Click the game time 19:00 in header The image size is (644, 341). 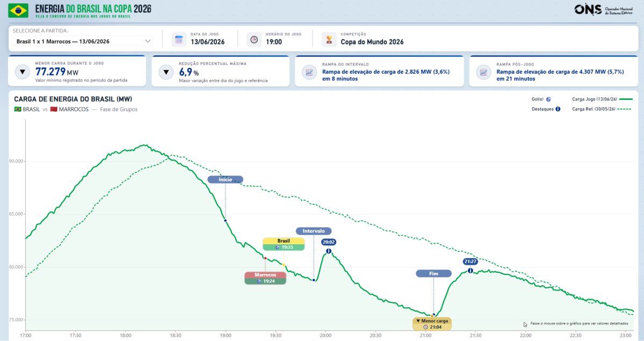click(274, 42)
